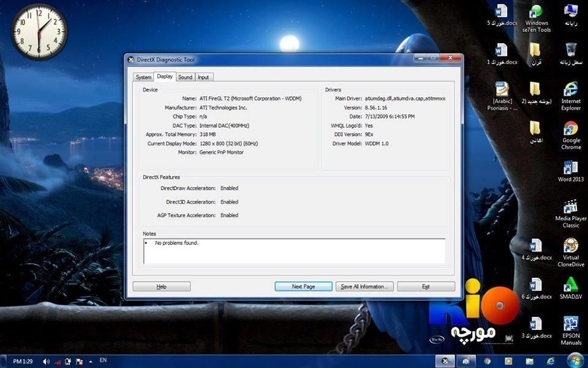Go to the Input tab
This screenshot has height=368, width=588.
203,77
